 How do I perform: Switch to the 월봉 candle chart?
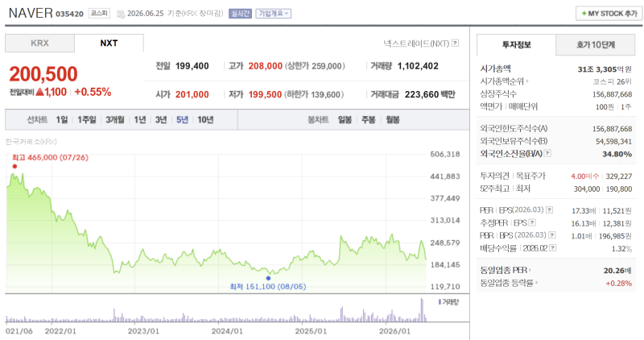[393, 119]
